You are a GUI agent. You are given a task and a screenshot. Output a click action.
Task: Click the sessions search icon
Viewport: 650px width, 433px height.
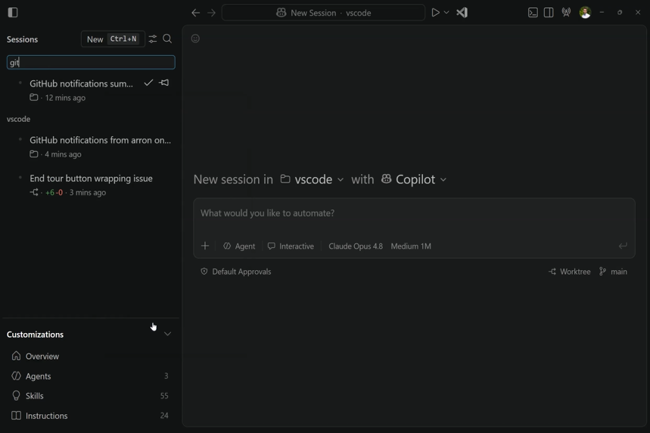click(167, 39)
